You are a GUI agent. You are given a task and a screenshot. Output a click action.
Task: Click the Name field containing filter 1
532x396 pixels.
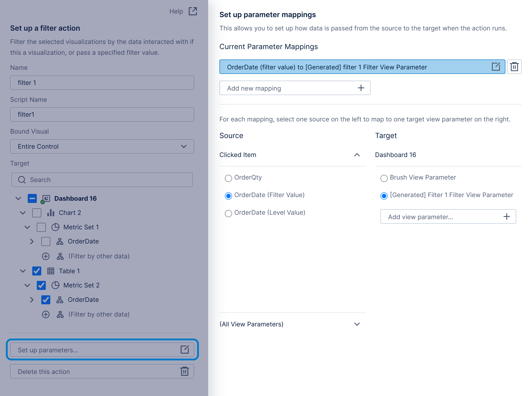[x=102, y=83]
